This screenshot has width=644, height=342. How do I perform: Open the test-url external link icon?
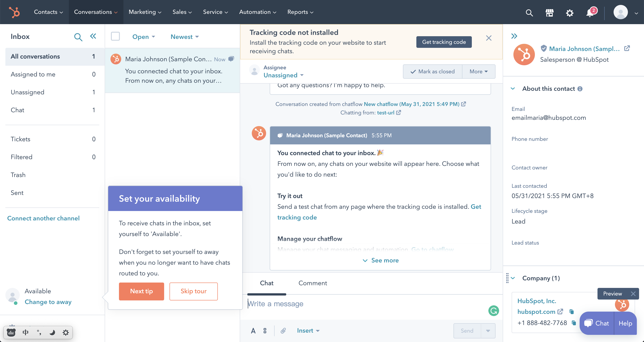(x=398, y=112)
